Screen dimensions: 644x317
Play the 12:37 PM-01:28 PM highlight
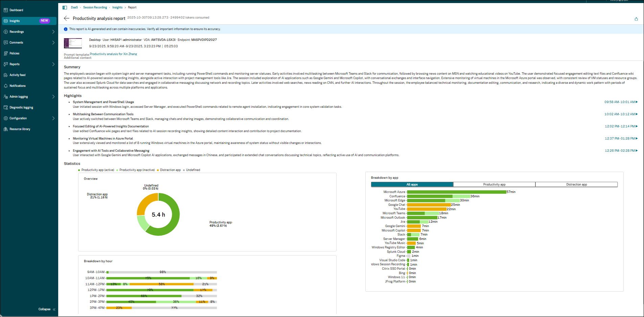(x=621, y=139)
